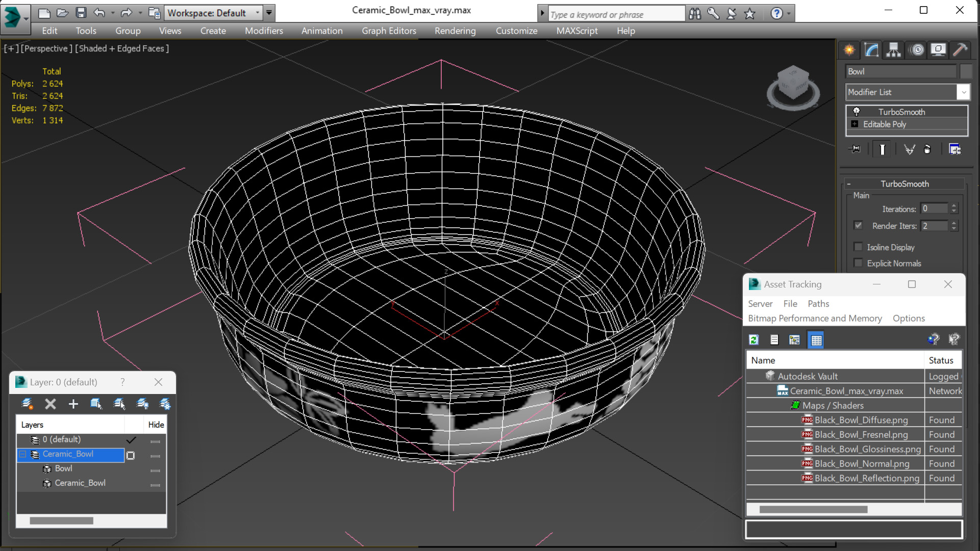The image size is (980, 551).
Task: Open the Utilities hammer panel tab
Action: point(960,50)
